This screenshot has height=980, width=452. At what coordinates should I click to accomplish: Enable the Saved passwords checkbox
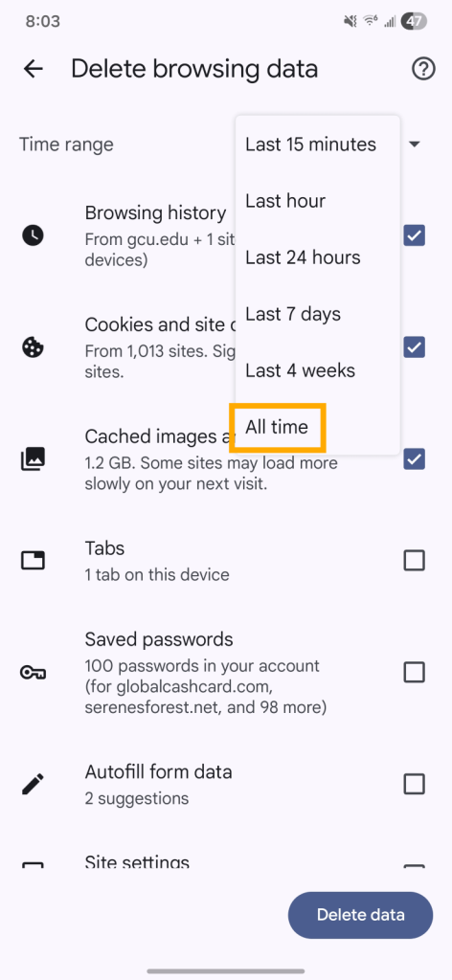tap(414, 673)
